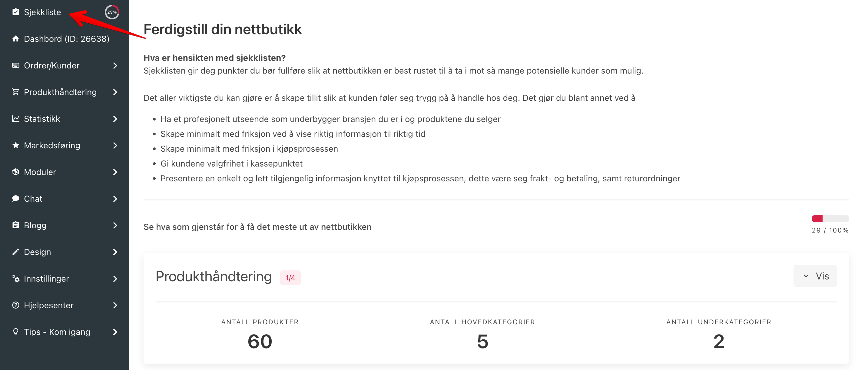Viewport: 868px width, 370px height.
Task: Expand the Blogg submenu chevron
Action: pyautogui.click(x=115, y=225)
